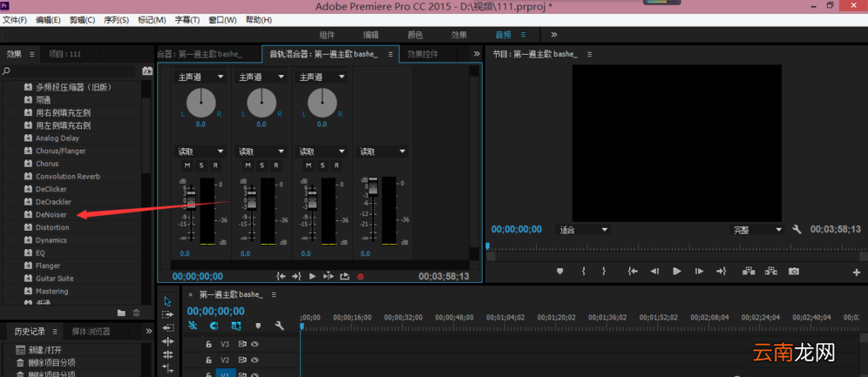Play the program monitor
Screen dimensions: 868x377
676,271
